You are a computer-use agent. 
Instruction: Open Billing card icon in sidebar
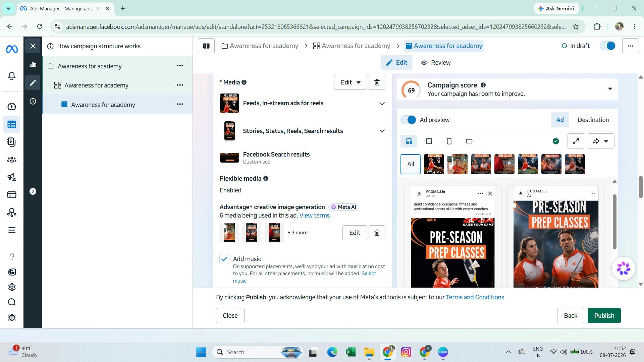click(x=12, y=195)
